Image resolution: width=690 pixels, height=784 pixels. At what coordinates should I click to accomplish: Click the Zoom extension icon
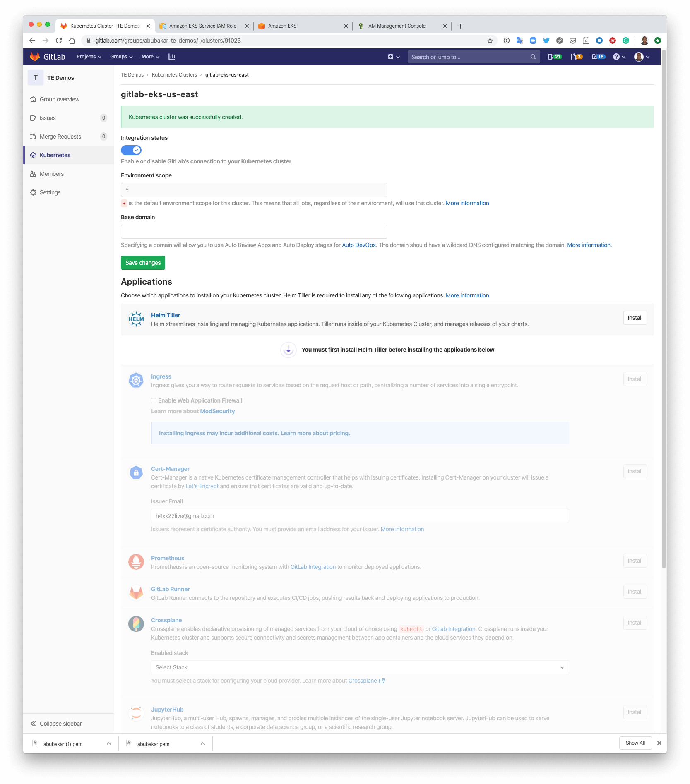(533, 41)
